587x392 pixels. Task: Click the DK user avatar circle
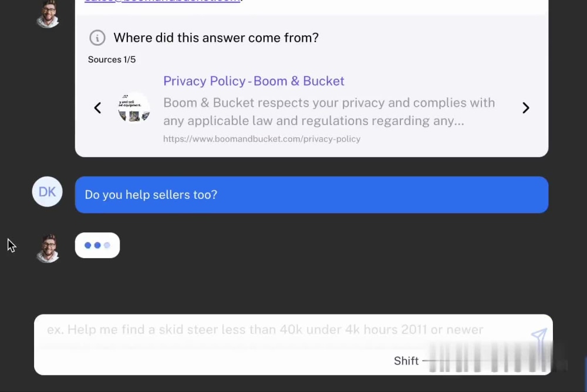click(x=47, y=191)
